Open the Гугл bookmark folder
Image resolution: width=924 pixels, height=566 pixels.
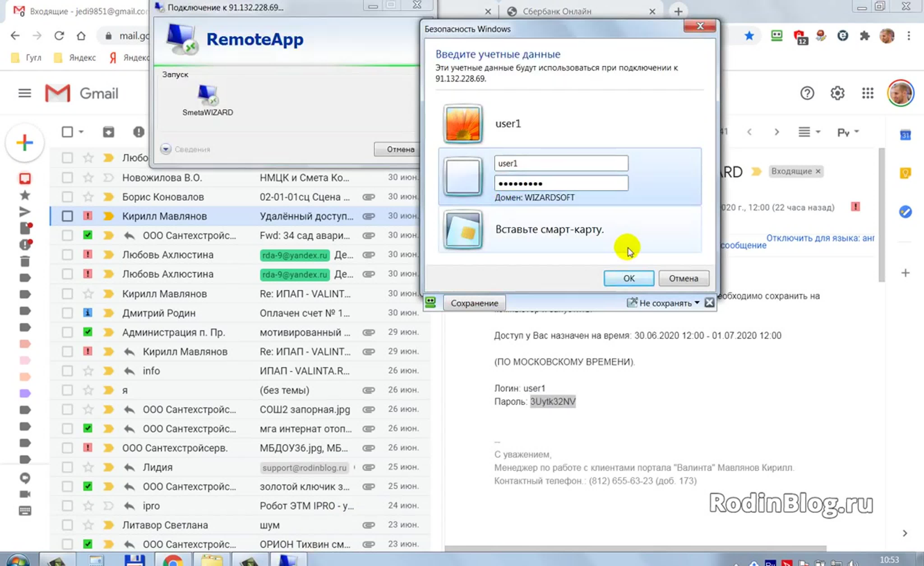(26, 58)
